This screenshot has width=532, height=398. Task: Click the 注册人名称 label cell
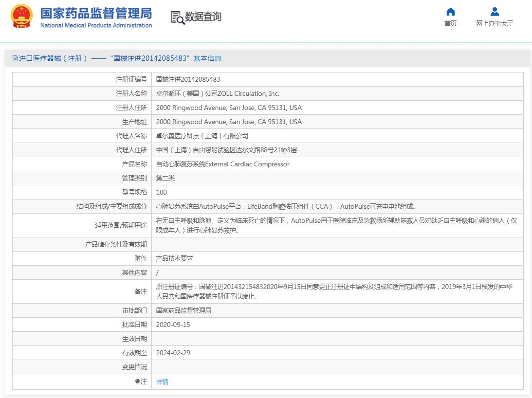coord(82,93)
